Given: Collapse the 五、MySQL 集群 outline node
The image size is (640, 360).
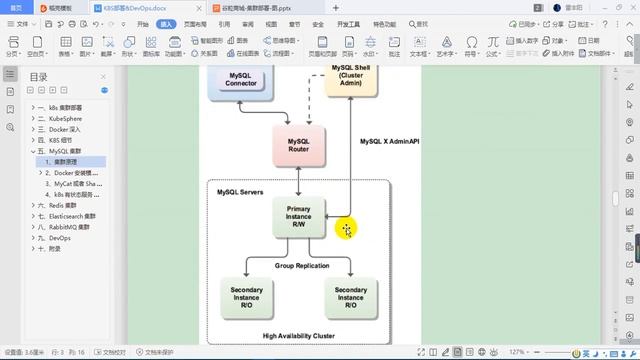Looking at the screenshot, I should pos(33,151).
